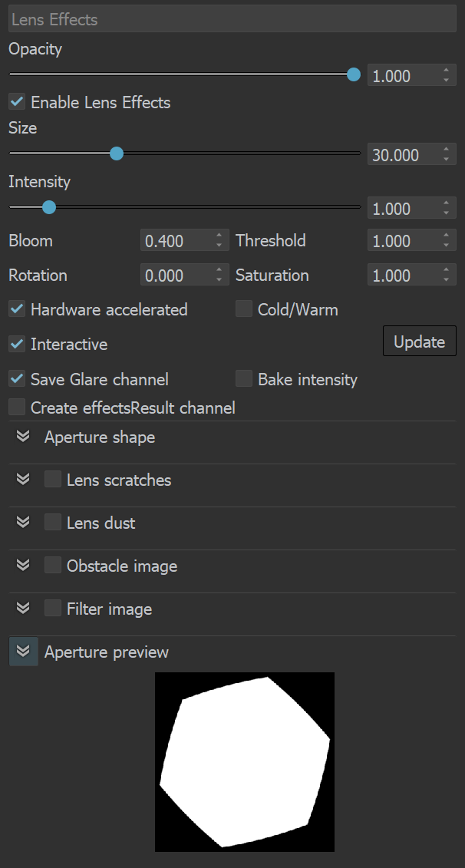Disable Save Glare channel

click(16, 379)
